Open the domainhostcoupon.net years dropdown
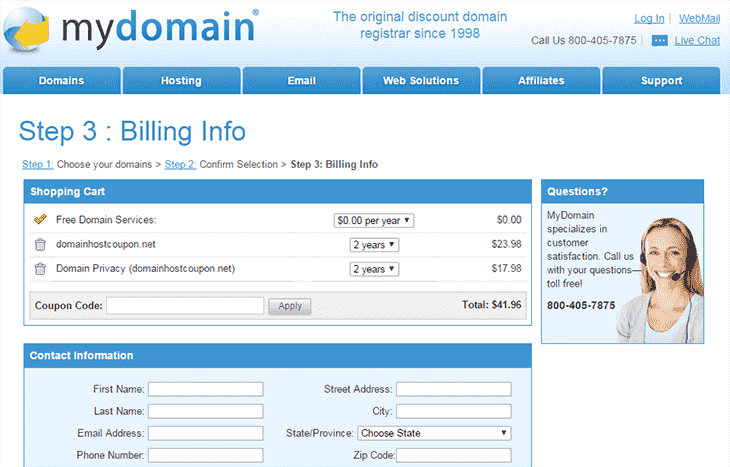The height and width of the screenshot is (467, 730). [x=374, y=244]
